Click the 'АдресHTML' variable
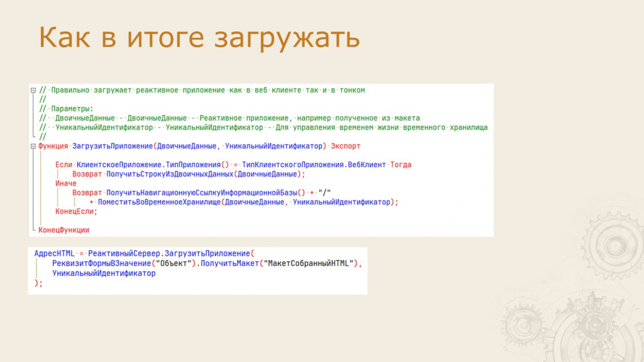The height and width of the screenshot is (362, 644). click(x=54, y=254)
